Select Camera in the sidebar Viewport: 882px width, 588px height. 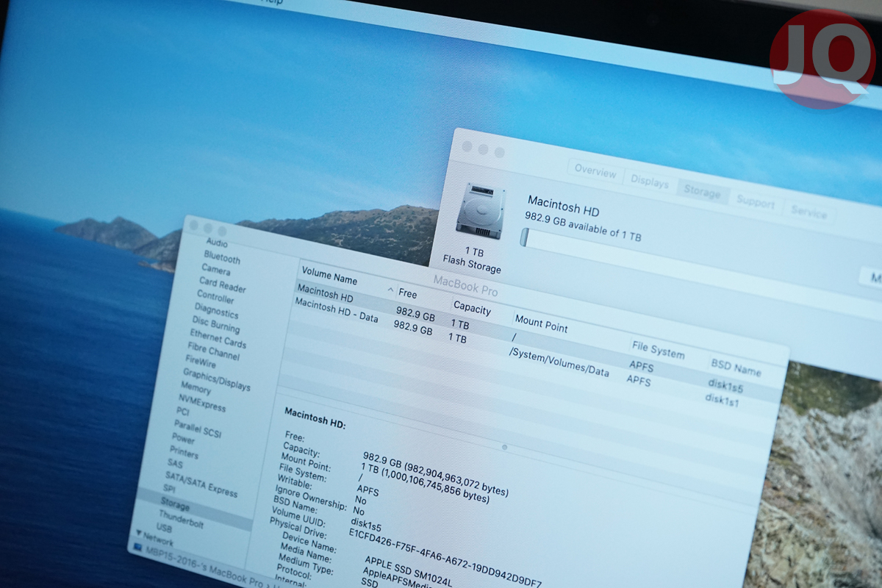pyautogui.click(x=215, y=269)
